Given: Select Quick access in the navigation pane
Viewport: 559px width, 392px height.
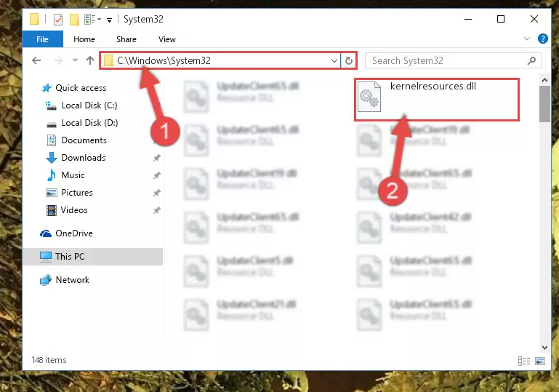Looking at the screenshot, I should coord(81,88).
